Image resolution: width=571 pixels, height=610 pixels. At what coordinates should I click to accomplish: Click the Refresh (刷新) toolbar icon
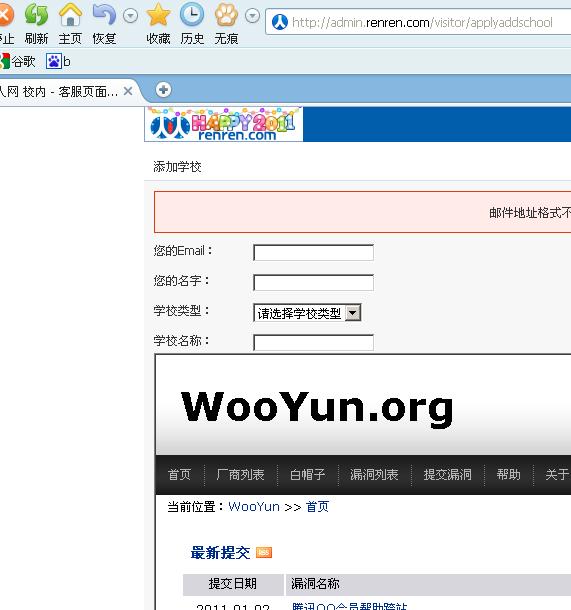click(x=37, y=15)
